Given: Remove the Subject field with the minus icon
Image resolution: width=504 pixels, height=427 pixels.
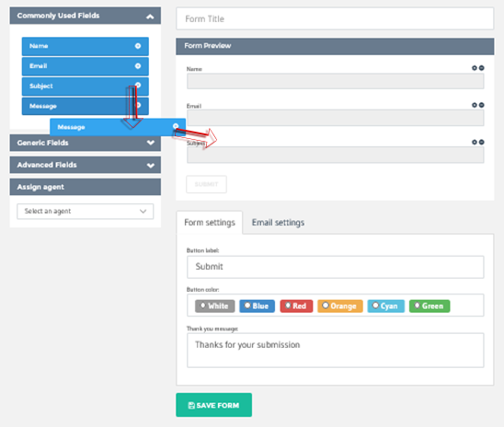Looking at the screenshot, I should tap(482, 142).
